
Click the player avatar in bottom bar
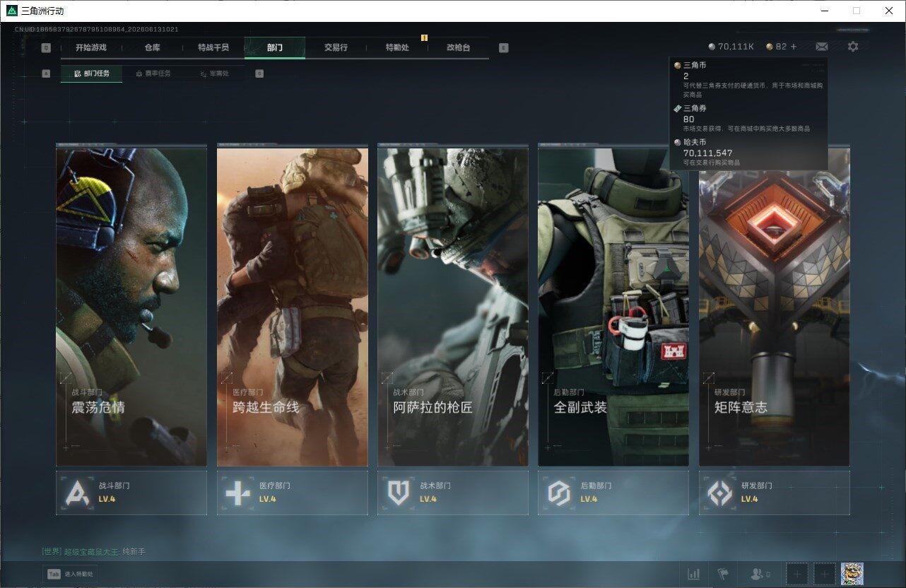click(852, 574)
